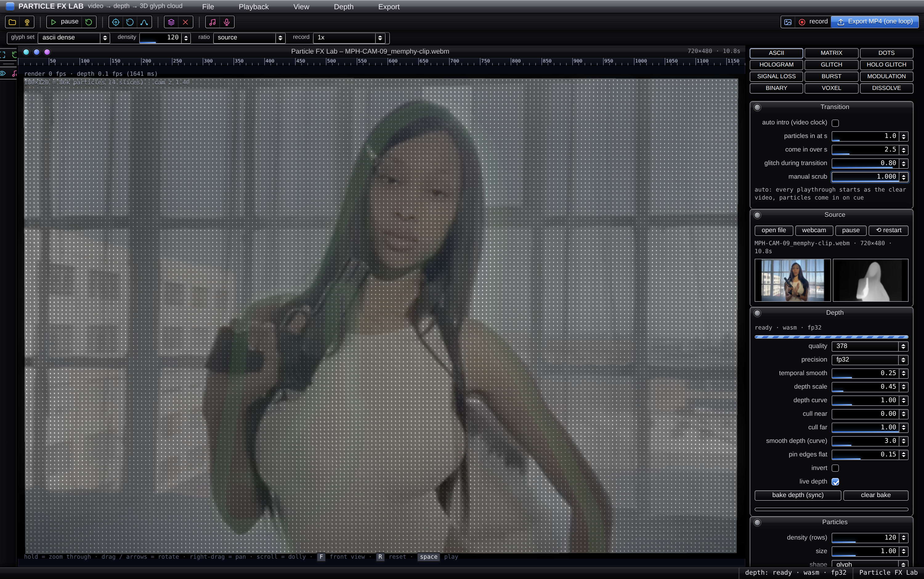Click the screenshot image icon near record

click(x=788, y=22)
